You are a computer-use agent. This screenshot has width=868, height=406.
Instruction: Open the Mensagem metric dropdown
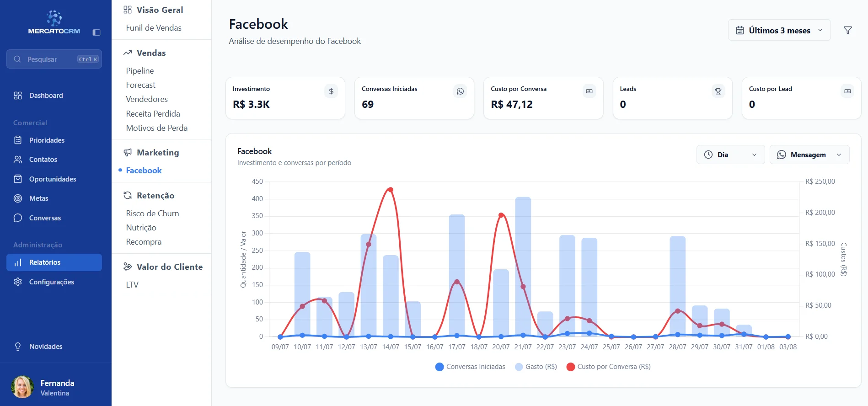[809, 155]
